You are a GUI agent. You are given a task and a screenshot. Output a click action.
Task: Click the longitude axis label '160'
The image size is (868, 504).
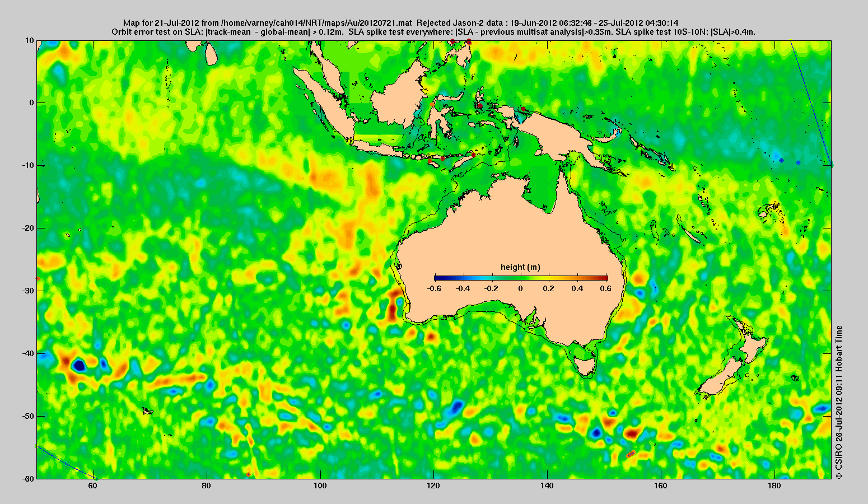tap(661, 486)
